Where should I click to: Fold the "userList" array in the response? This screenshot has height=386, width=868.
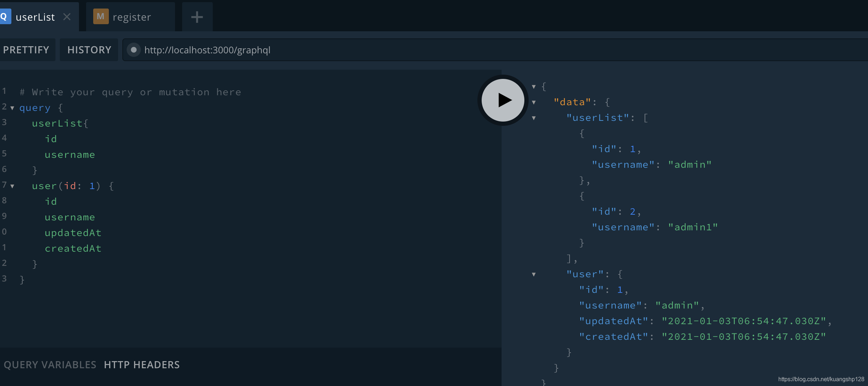click(534, 118)
